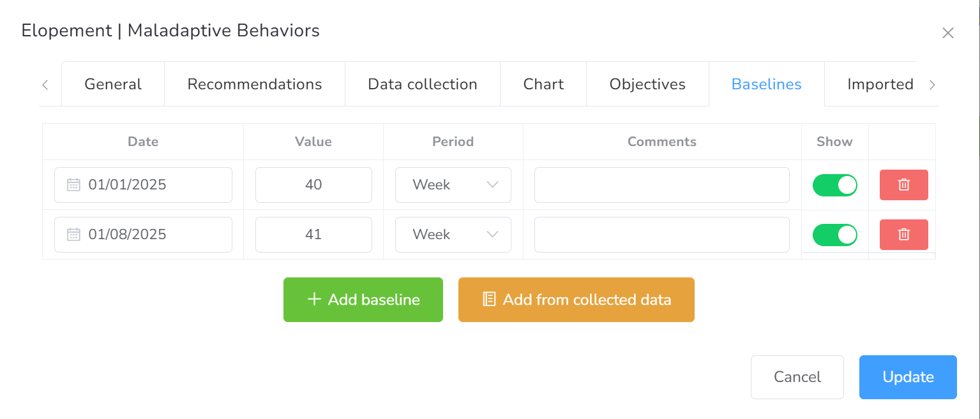The height and width of the screenshot is (419, 980).
Task: Toggle Show switch for first baseline
Action: [834, 185]
